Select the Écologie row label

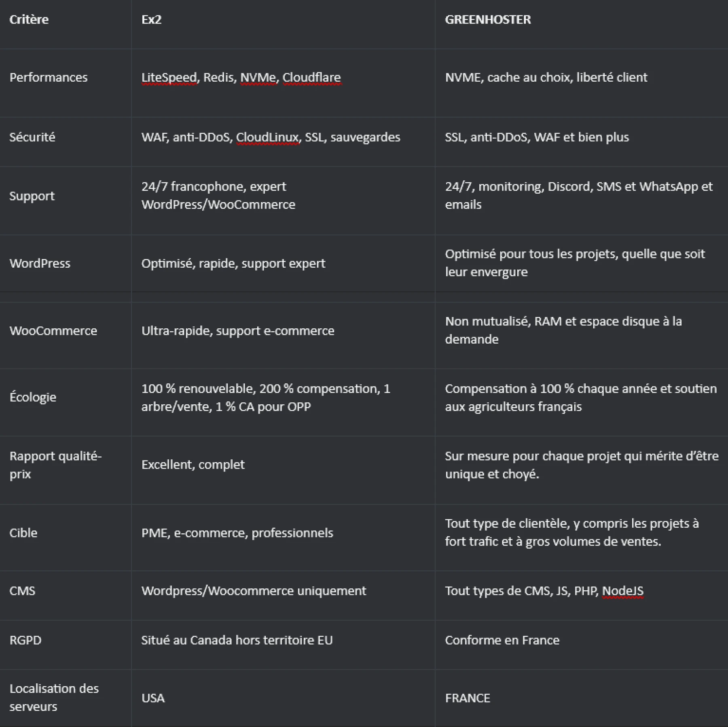click(33, 397)
